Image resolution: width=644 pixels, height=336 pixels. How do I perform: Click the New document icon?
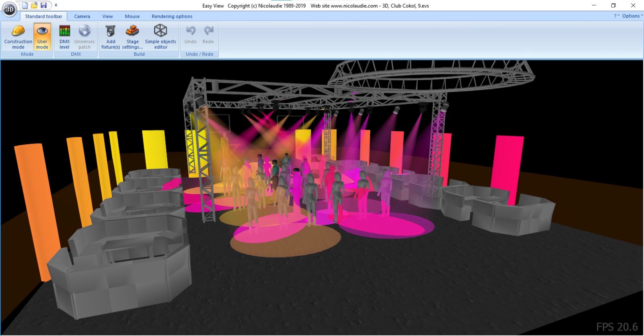coord(25,5)
